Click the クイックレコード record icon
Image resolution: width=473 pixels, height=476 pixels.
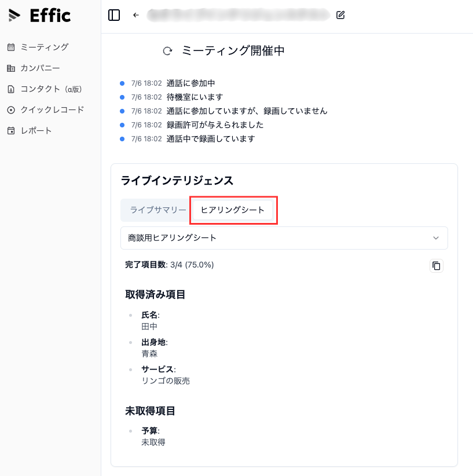coord(11,110)
